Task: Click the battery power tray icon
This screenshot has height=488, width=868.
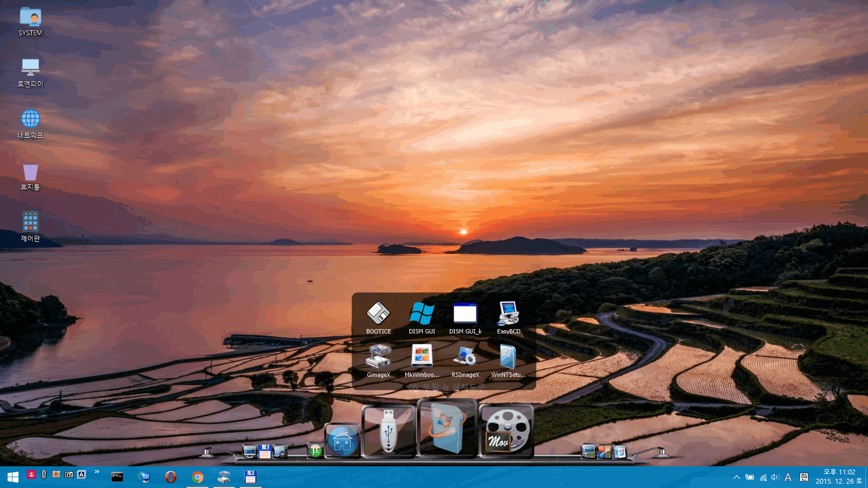Action: (750, 478)
